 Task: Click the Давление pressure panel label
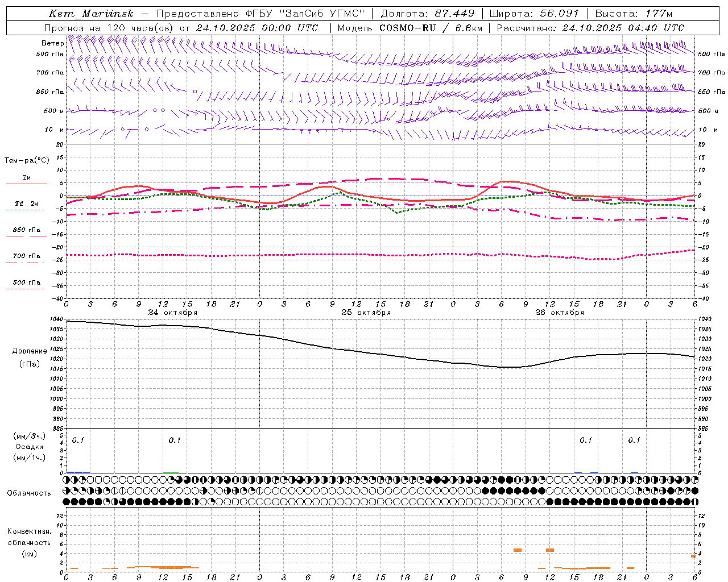point(30,351)
